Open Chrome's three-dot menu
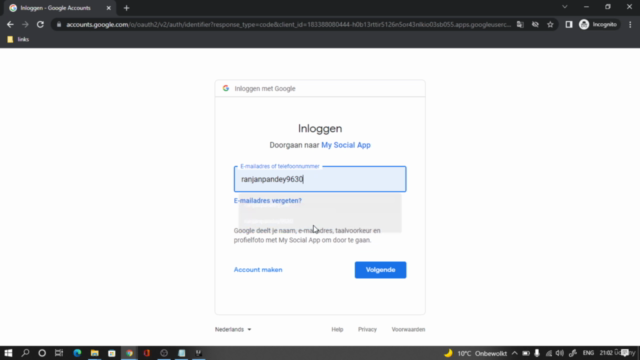The image size is (640, 360). click(x=630, y=24)
